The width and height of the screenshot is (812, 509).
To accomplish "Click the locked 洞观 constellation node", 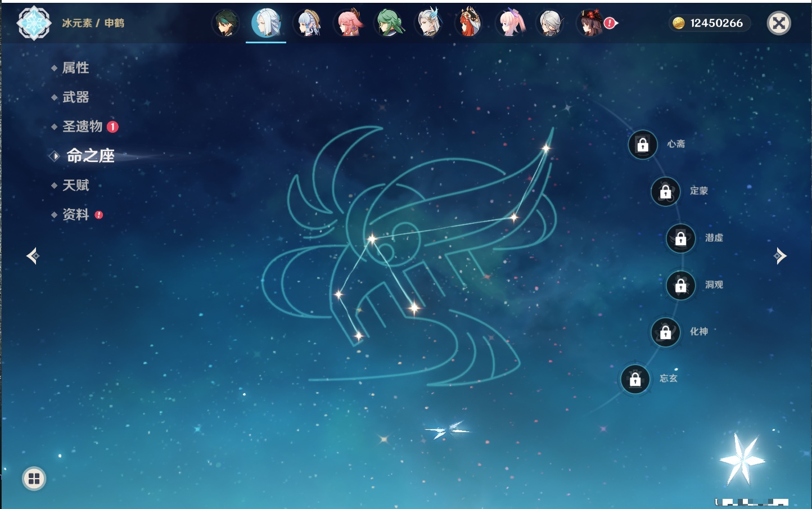I will pyautogui.click(x=680, y=285).
